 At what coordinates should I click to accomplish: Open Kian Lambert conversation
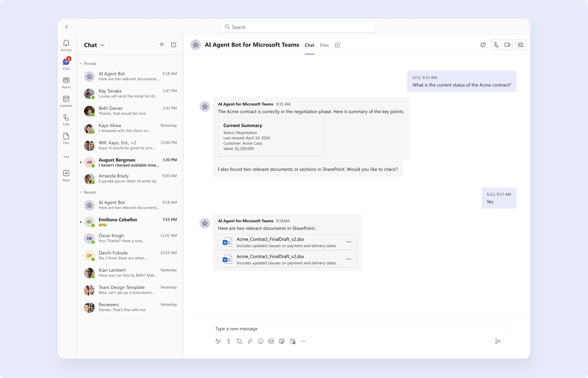click(x=130, y=272)
